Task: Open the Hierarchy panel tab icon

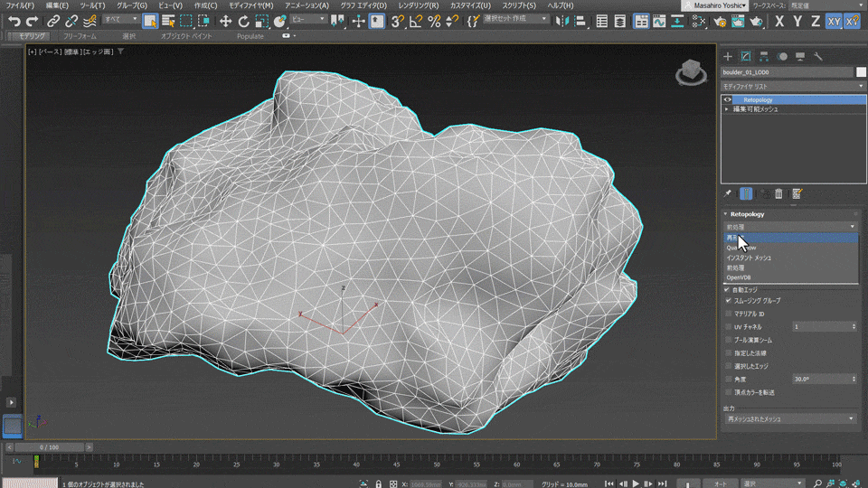Action: [x=764, y=56]
